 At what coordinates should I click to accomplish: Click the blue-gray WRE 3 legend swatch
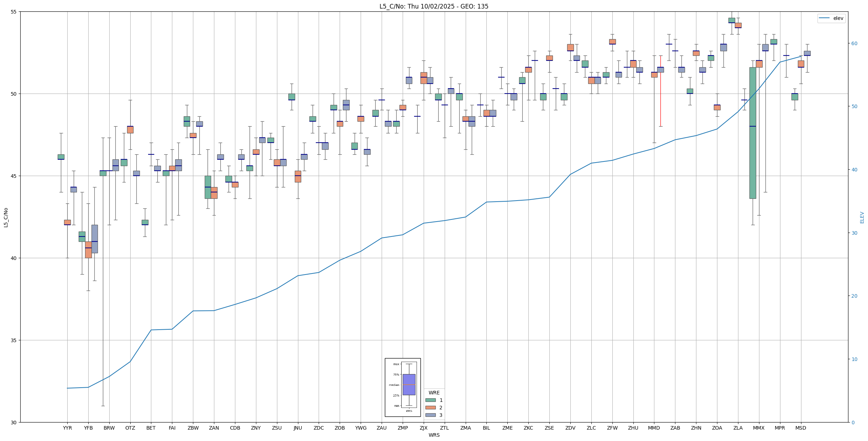[x=430, y=415]
